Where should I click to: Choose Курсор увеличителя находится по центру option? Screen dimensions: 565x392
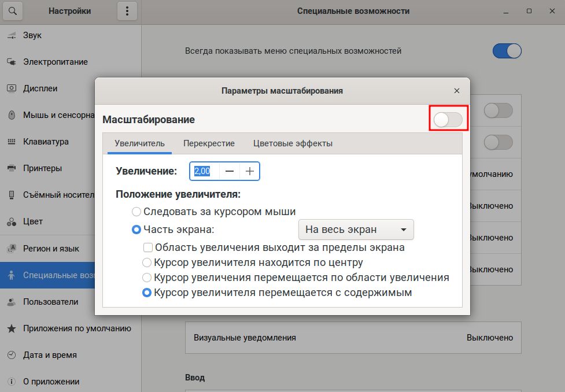coord(147,262)
